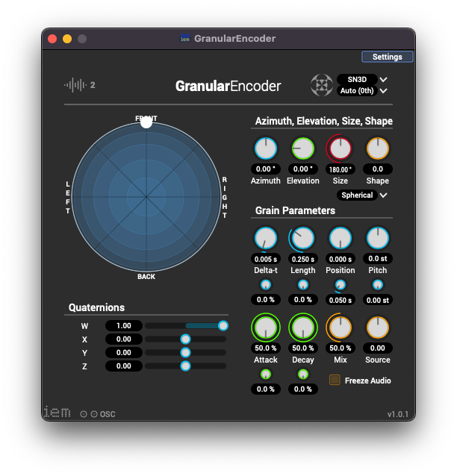Viewport: 457px width, 476px height.
Task: Enable the Freeze Audio checkbox
Action: coord(335,380)
